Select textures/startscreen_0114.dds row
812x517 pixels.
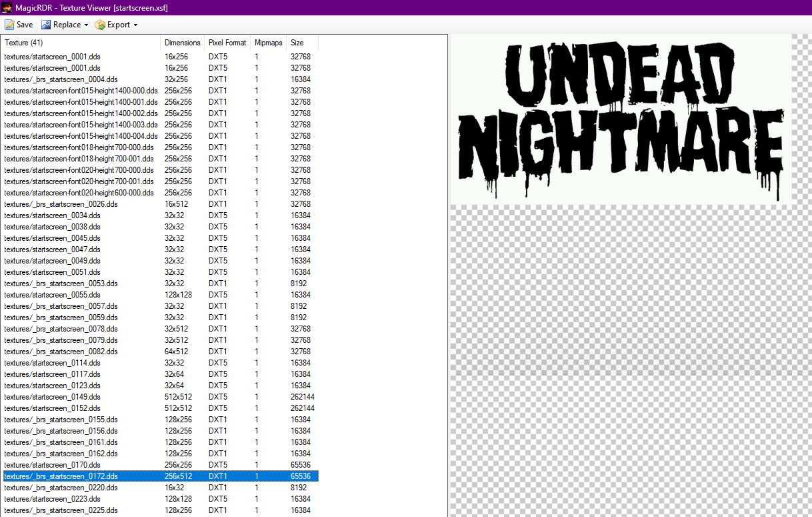click(160, 362)
